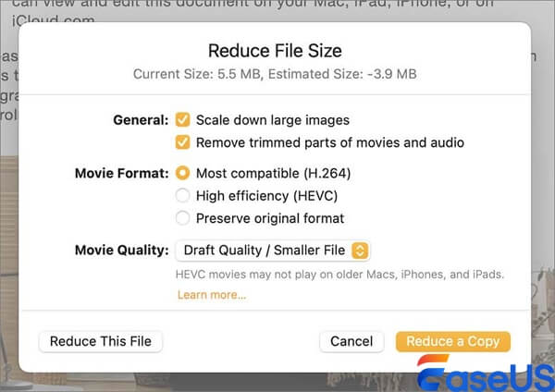Click the Movie Quality: label
Viewport: 555px width, 392px height.
pyautogui.click(x=122, y=251)
